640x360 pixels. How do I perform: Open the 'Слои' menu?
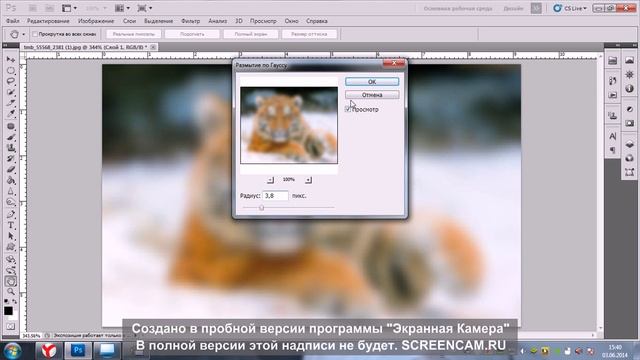(x=129, y=21)
